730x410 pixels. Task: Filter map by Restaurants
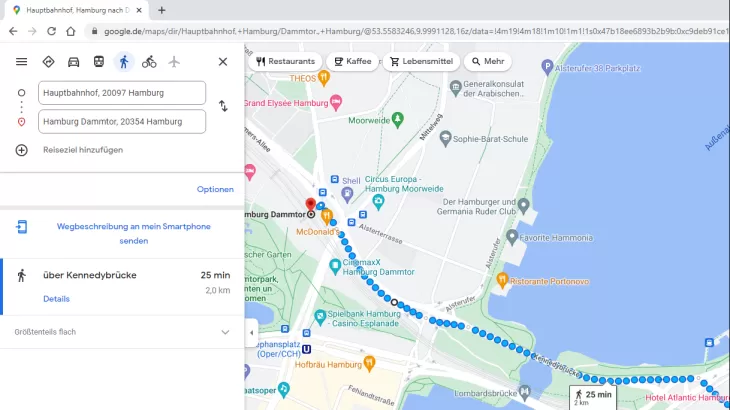[285, 61]
